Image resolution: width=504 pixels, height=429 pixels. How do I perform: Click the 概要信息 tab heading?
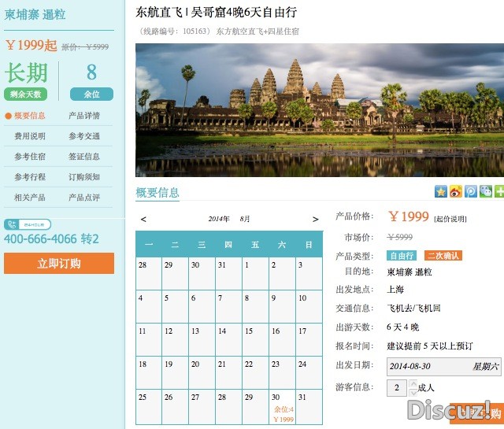click(x=157, y=193)
